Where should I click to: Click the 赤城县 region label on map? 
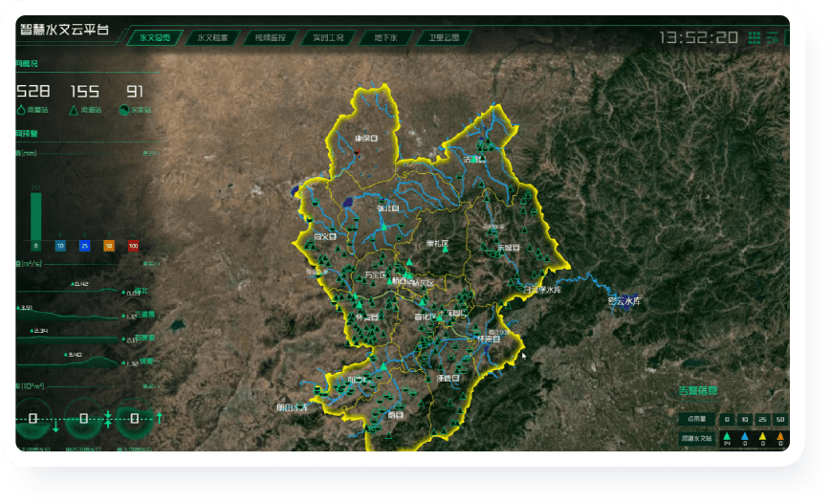pos(509,248)
